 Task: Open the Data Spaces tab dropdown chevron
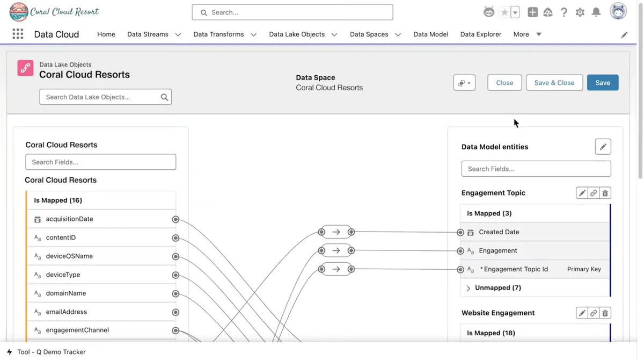point(398,34)
